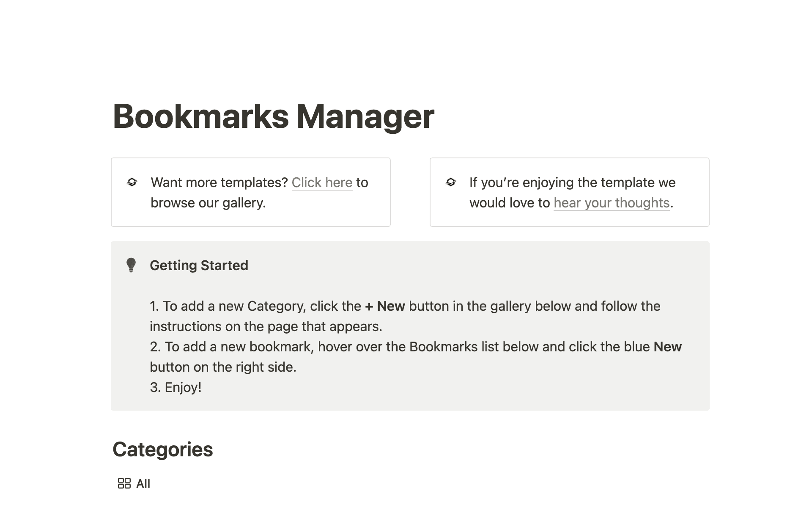
Task: Click the text browse our gallery
Action: click(208, 203)
